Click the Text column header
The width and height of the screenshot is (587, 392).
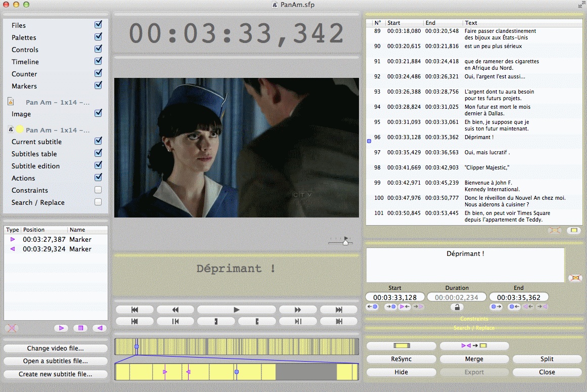[523, 23]
